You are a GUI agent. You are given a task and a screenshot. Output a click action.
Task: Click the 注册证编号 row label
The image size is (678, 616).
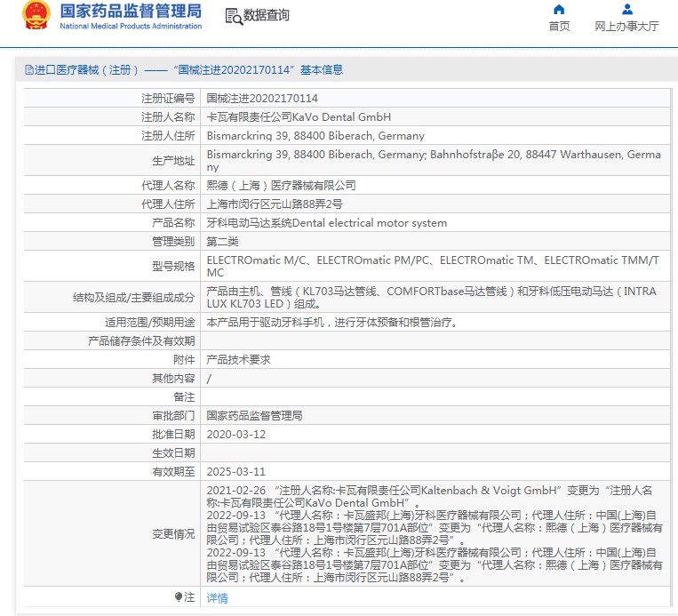pos(168,98)
